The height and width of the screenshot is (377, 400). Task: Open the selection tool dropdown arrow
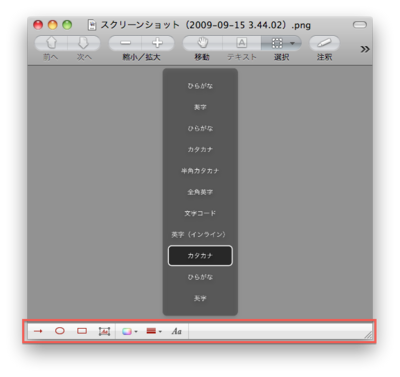point(292,43)
